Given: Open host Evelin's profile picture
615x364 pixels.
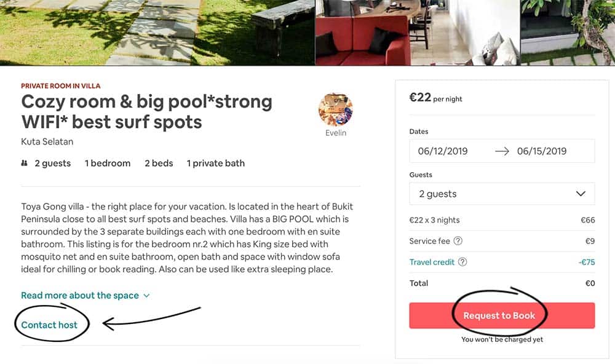Looking at the screenshot, I should tap(336, 110).
